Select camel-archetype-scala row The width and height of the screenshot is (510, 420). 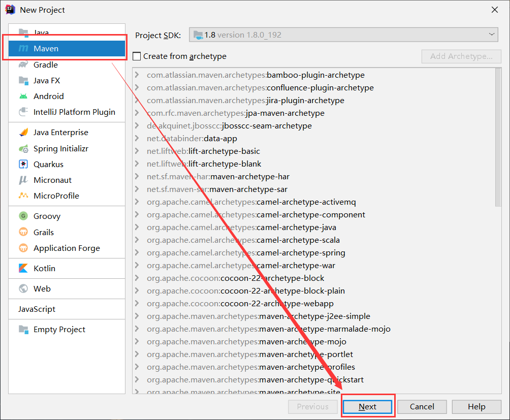(313, 240)
